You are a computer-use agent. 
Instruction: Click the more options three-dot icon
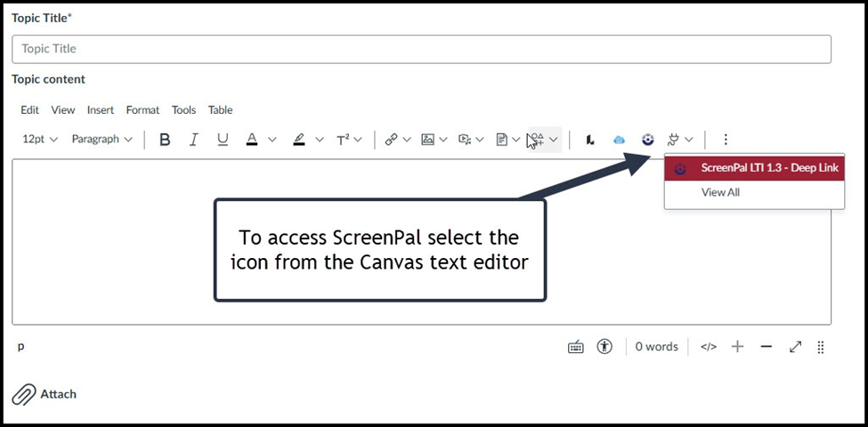click(726, 140)
